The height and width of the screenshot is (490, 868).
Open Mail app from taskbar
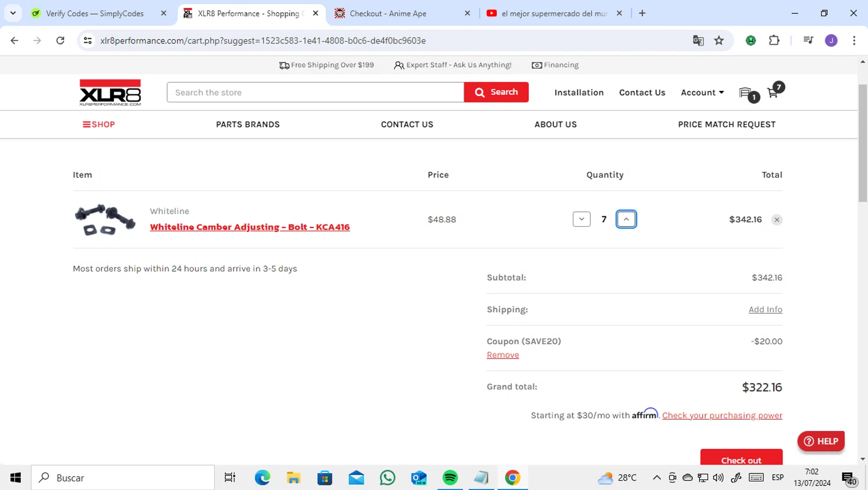coord(356,478)
